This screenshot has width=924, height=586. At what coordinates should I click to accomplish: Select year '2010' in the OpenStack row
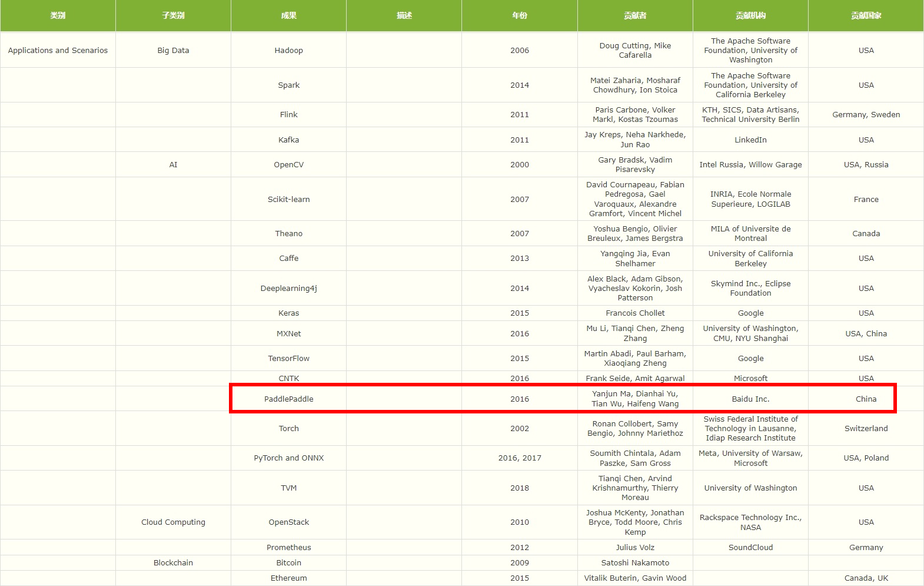pos(520,522)
